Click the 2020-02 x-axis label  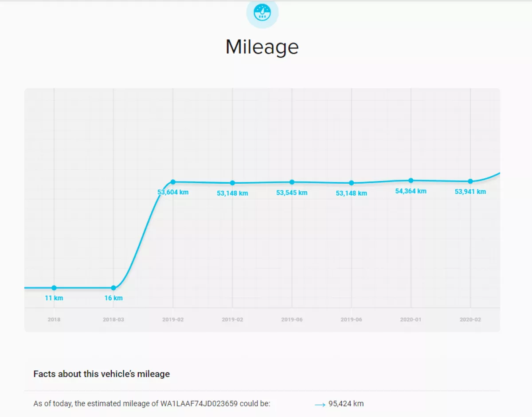click(470, 319)
